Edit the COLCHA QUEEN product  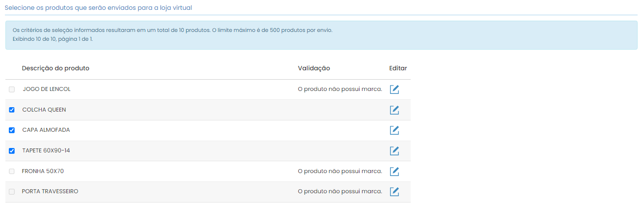coord(394,110)
